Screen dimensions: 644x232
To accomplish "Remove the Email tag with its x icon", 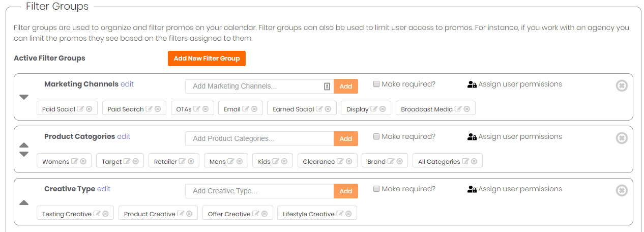I will coord(254,109).
